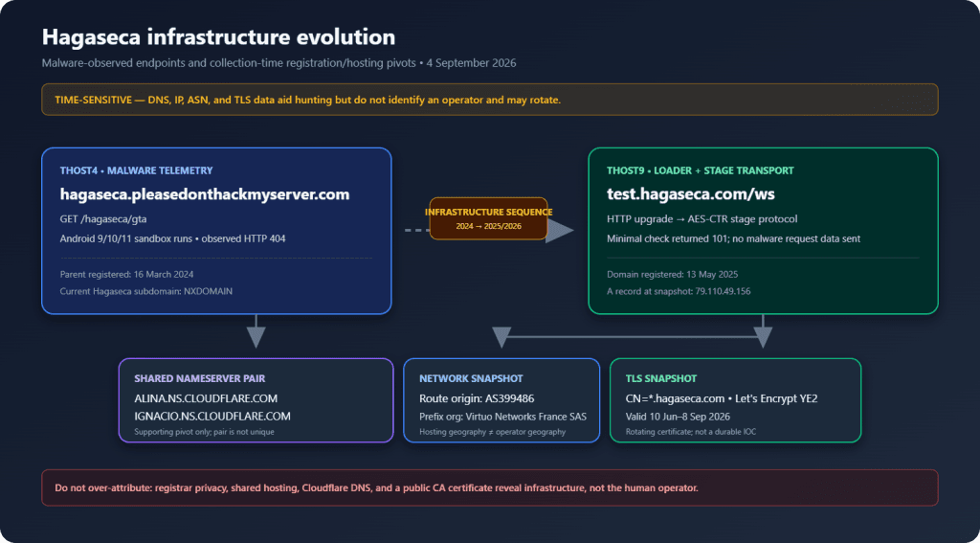Screen dimensions: 980x543
Task: Select the A record 79.110.49.156 line
Action: pos(679,291)
